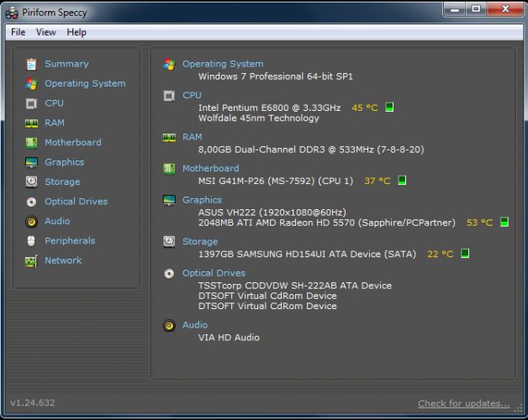The image size is (528, 420).
Task: Click 'VIA HD Audio' text
Action: tap(229, 338)
